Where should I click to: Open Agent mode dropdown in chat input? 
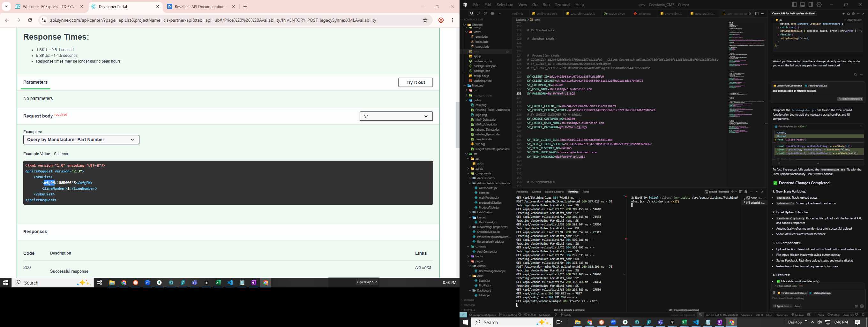pos(782,306)
